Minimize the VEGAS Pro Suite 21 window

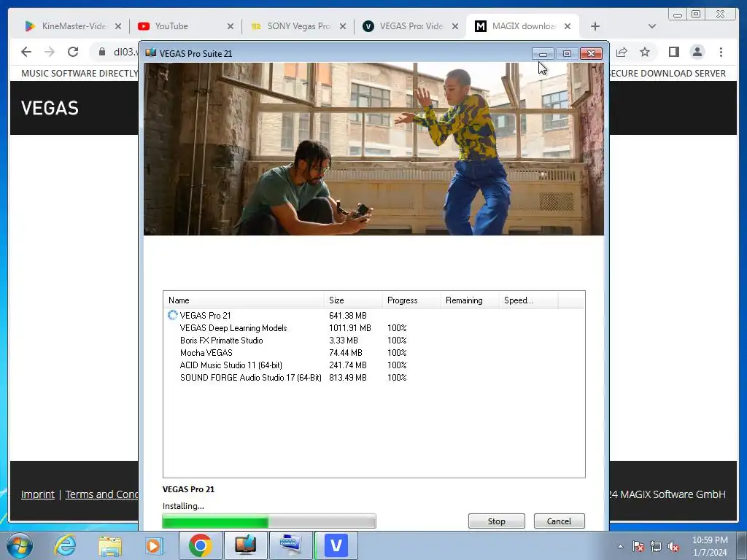(x=543, y=53)
